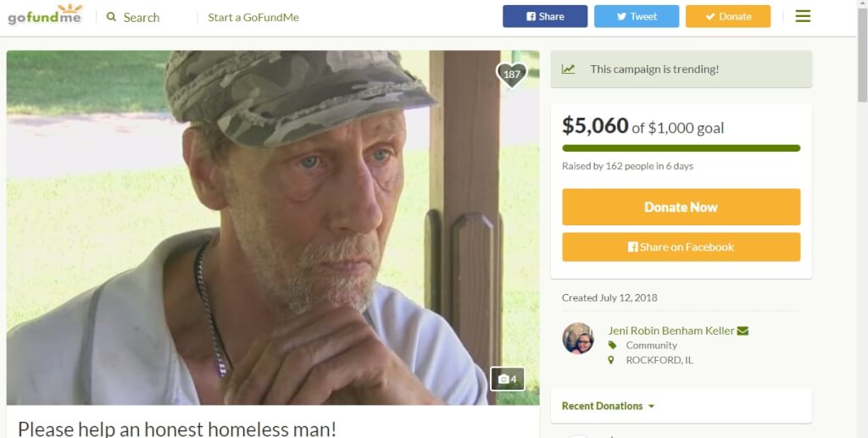Screen dimensions: 868x438
Task: Click the header Donate button
Action: tap(728, 16)
